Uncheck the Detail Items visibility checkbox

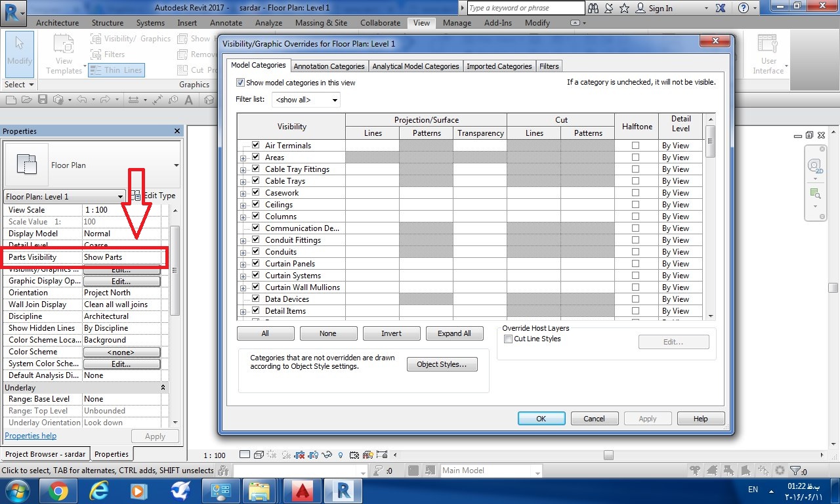(x=255, y=310)
